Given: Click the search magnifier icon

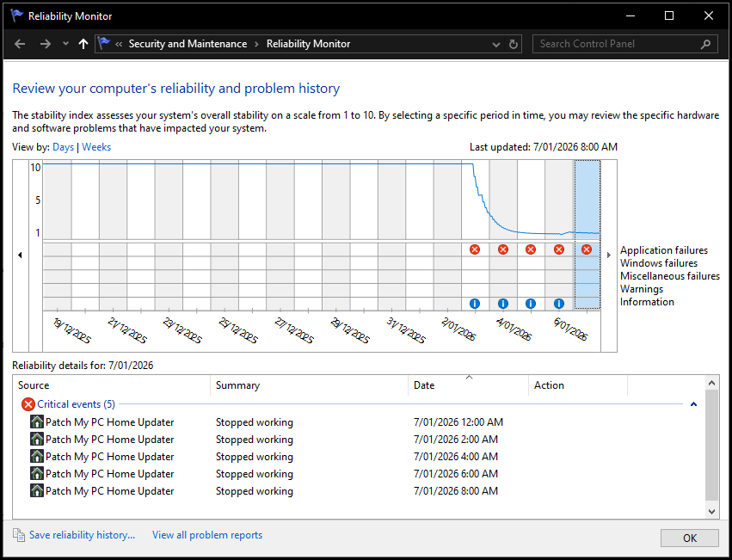Looking at the screenshot, I should [x=705, y=44].
